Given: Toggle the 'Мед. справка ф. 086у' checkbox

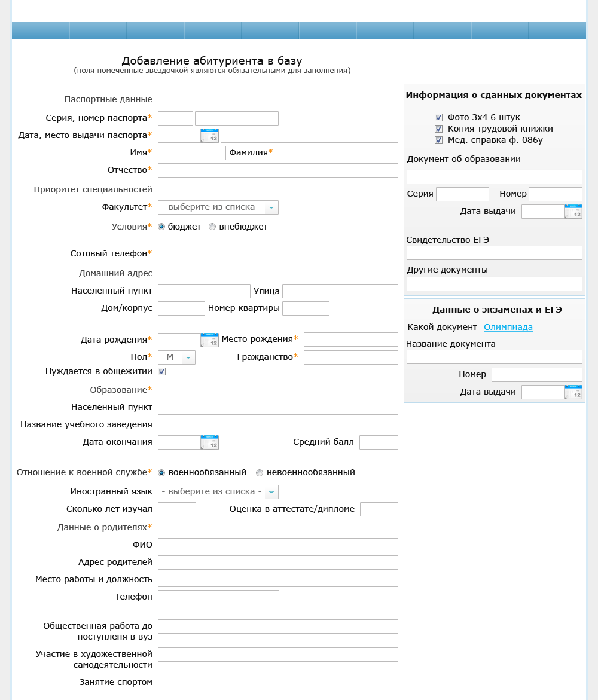Looking at the screenshot, I should click(439, 140).
